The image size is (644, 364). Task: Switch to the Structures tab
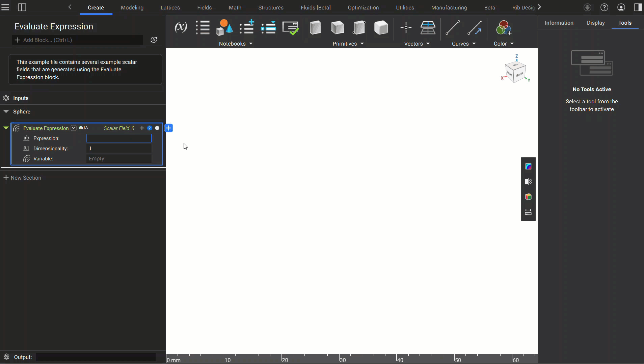(271, 7)
